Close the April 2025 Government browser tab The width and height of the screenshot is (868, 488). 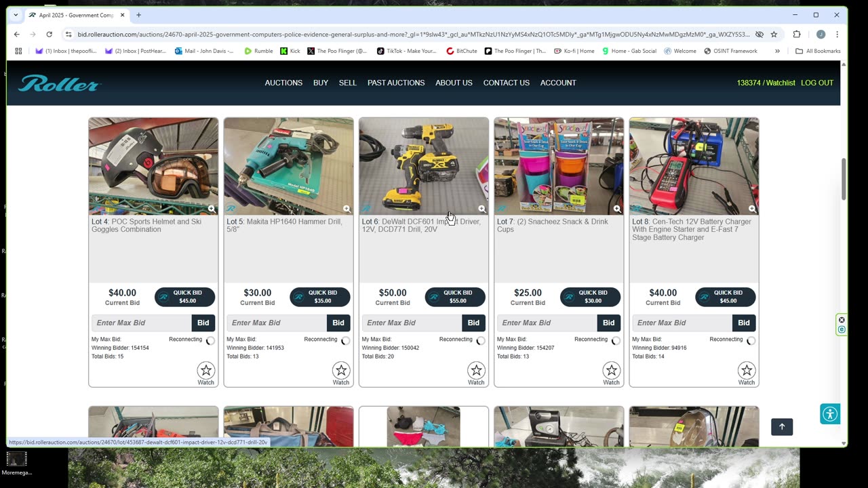click(x=123, y=15)
